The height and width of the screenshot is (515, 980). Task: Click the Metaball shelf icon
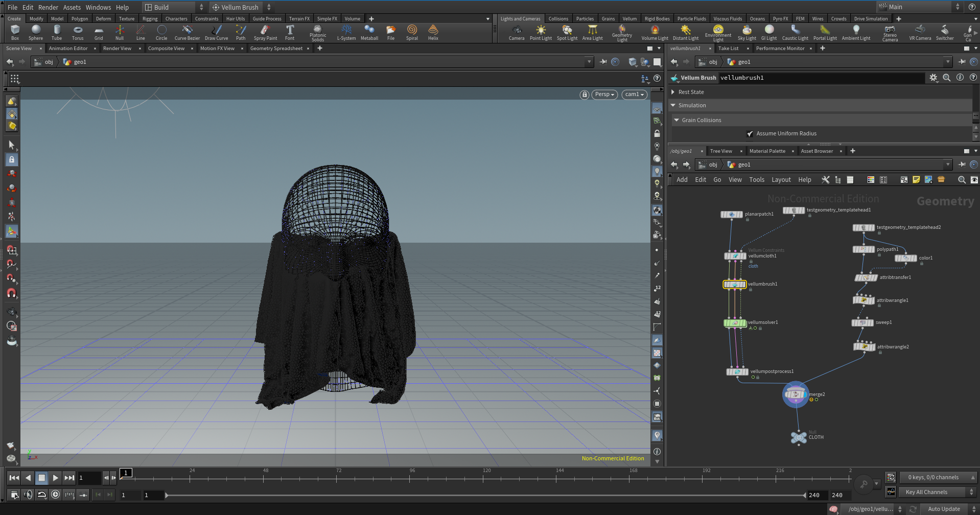369,33
